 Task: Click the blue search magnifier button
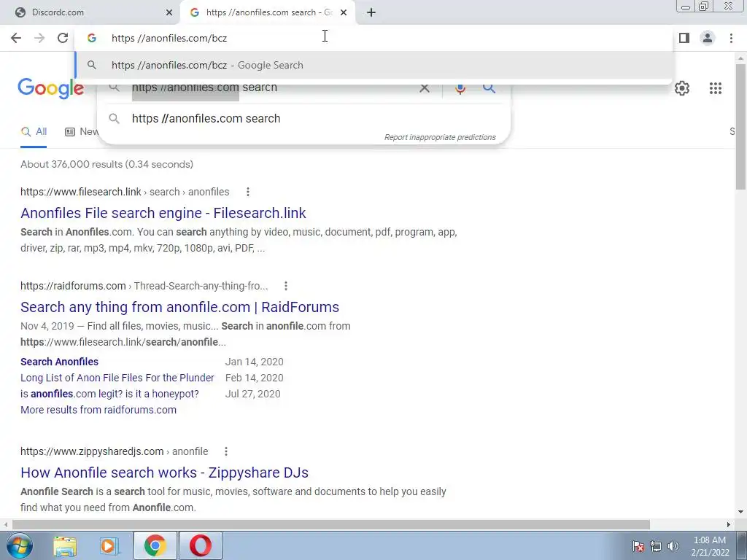[489, 88]
